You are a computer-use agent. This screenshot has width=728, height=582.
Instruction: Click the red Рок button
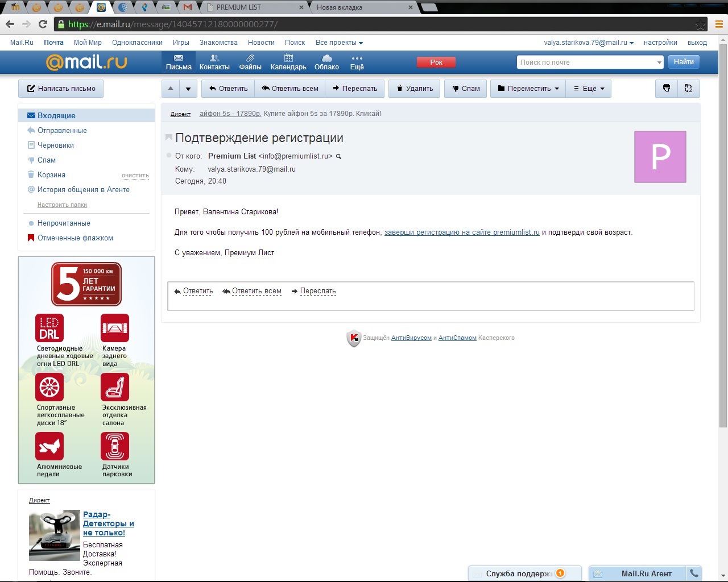tap(436, 63)
